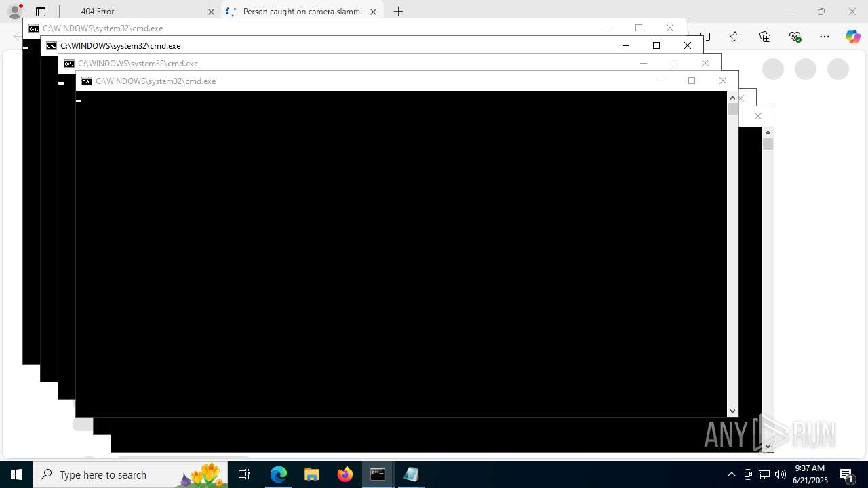Open the volume tray icon
The width and height of the screenshot is (868, 488).
[781, 474]
